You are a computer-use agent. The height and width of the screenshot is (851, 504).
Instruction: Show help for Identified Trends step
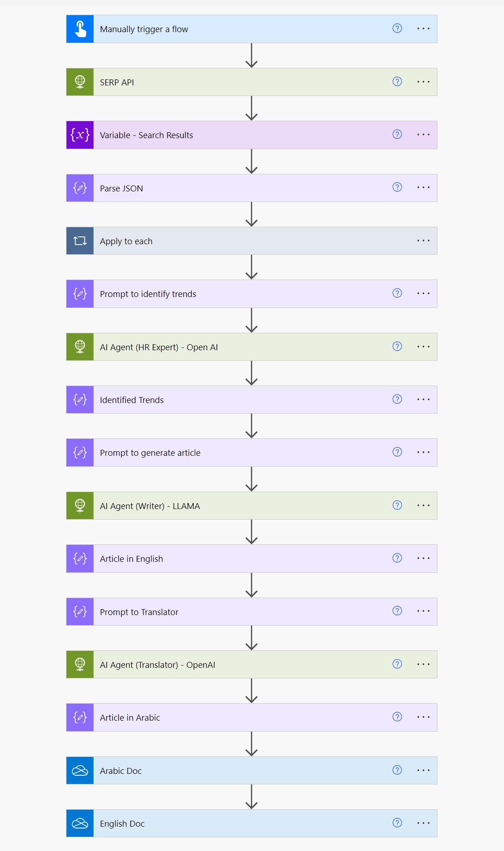point(397,399)
